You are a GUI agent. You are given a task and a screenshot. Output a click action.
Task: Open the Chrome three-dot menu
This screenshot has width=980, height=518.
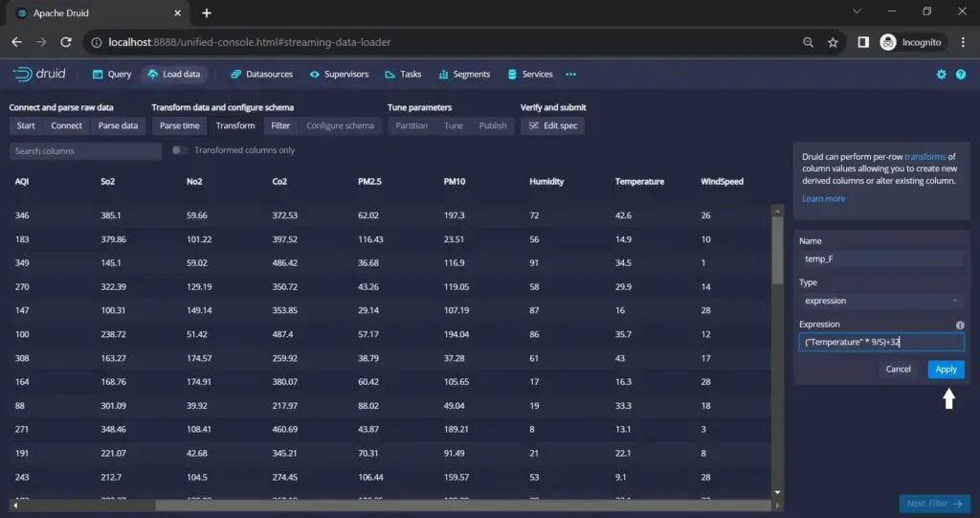click(x=963, y=42)
